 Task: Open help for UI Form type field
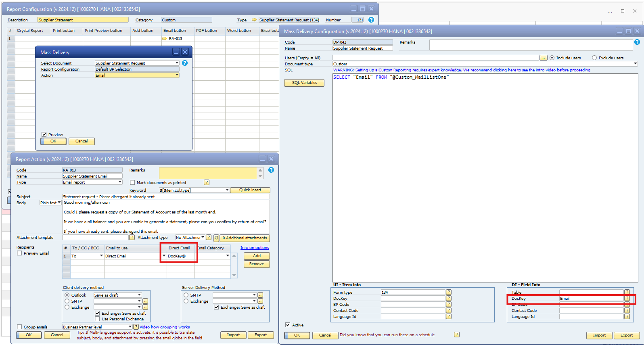pyautogui.click(x=449, y=292)
